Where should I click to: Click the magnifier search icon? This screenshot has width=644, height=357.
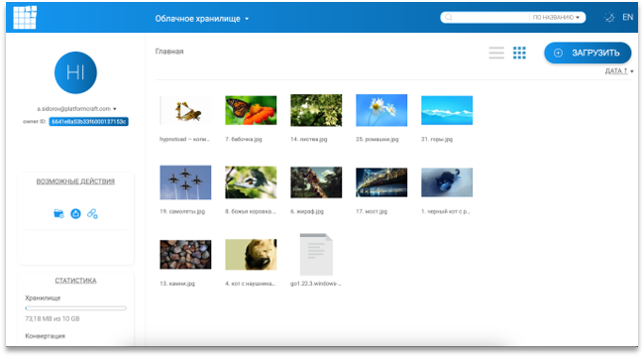click(449, 17)
